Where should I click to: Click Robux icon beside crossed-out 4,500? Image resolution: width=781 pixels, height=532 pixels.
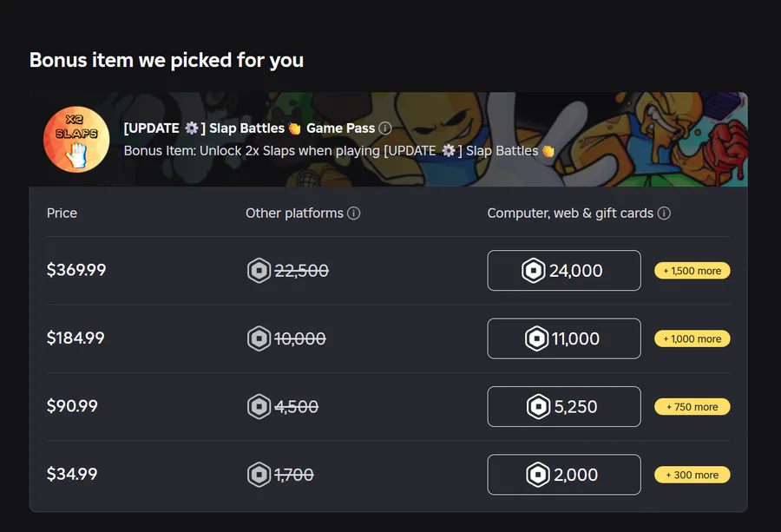(x=259, y=406)
